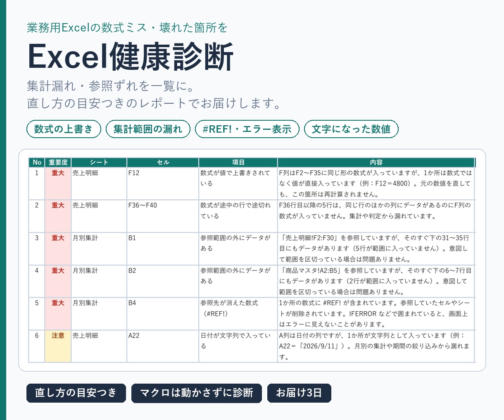Click the Excel健康診断 title
Image resolution: width=504 pixels, height=420 pixels.
(x=131, y=56)
